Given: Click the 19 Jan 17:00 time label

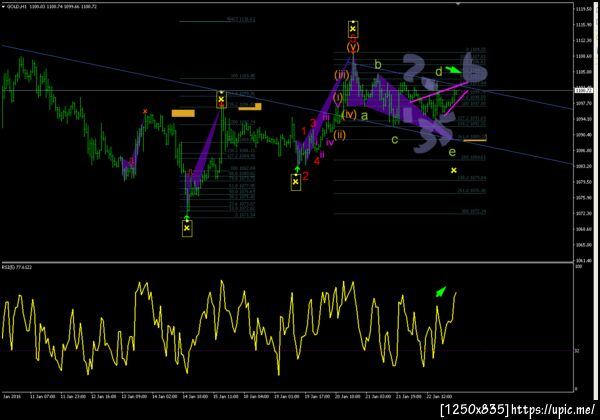Looking at the screenshot, I should click(x=317, y=396).
